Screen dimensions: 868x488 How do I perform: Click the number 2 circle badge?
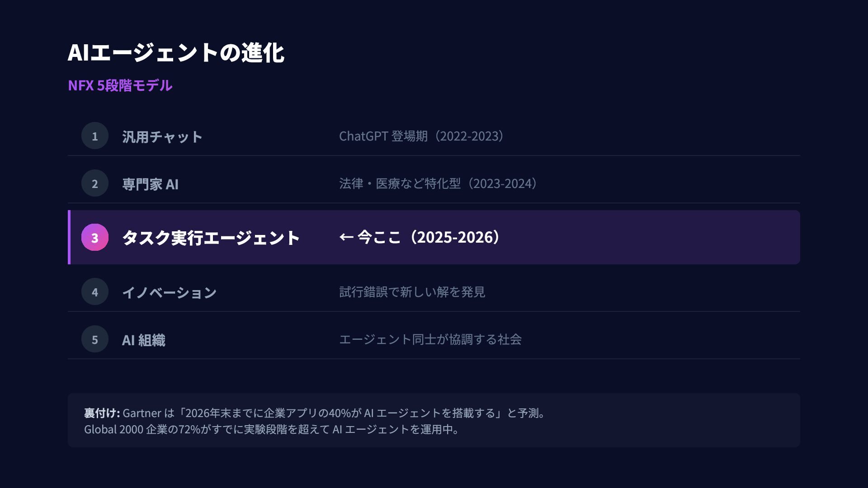click(95, 183)
